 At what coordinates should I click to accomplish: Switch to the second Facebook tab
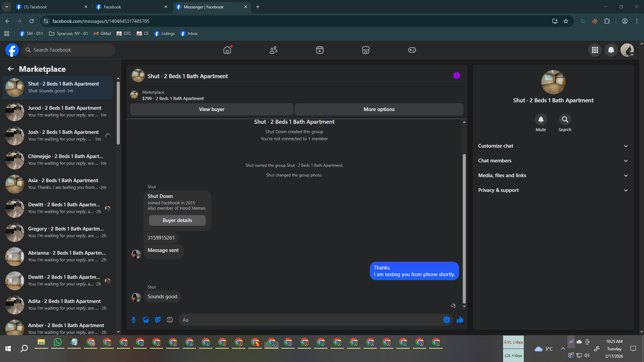tap(132, 7)
